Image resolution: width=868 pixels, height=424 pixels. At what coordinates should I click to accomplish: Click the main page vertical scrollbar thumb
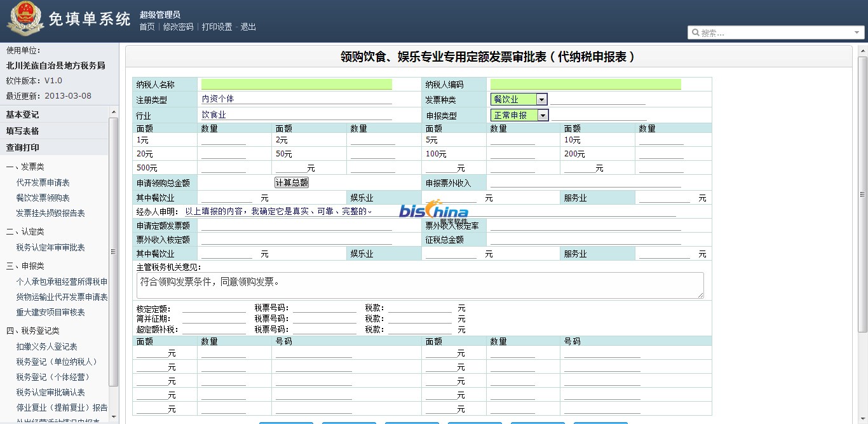tap(862, 195)
